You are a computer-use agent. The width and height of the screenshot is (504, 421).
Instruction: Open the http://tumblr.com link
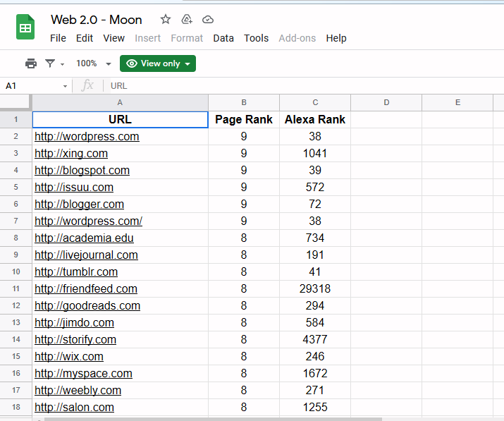coord(76,272)
